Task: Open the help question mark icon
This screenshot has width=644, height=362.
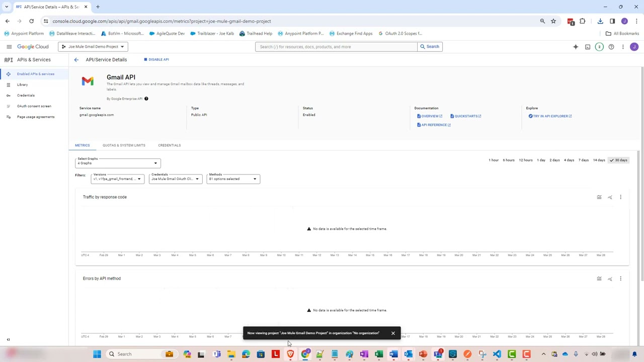Action: (x=611, y=47)
